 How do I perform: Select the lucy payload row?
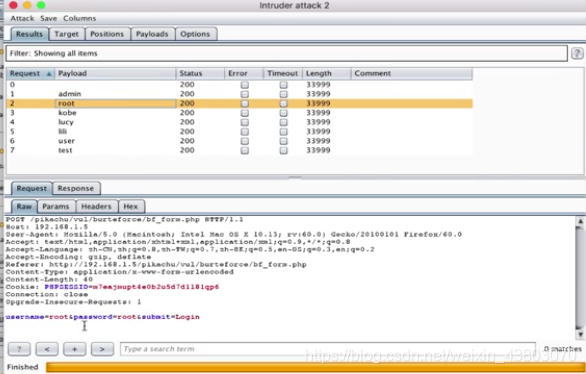click(x=240, y=122)
